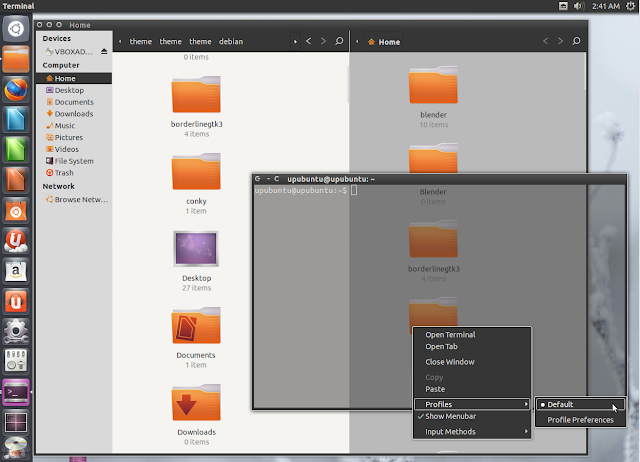Click debian path breadcrumb
Viewport: 640px width, 462px height.
231,42
